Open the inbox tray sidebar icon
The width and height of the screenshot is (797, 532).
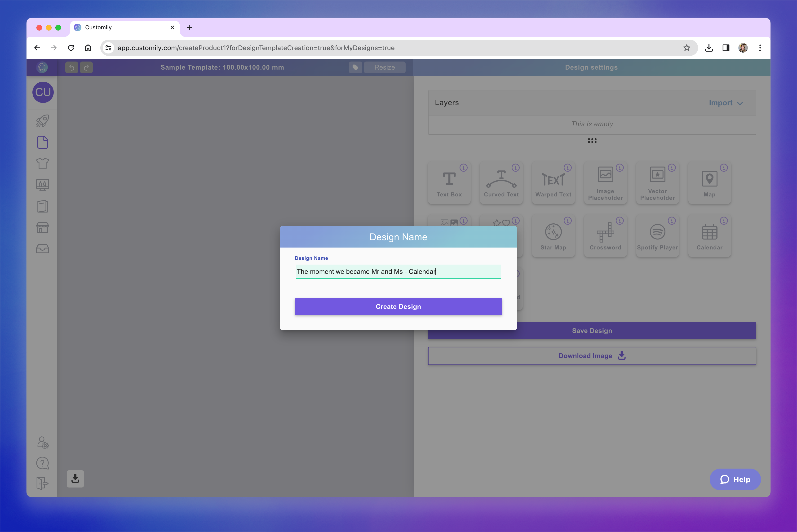[42, 249]
